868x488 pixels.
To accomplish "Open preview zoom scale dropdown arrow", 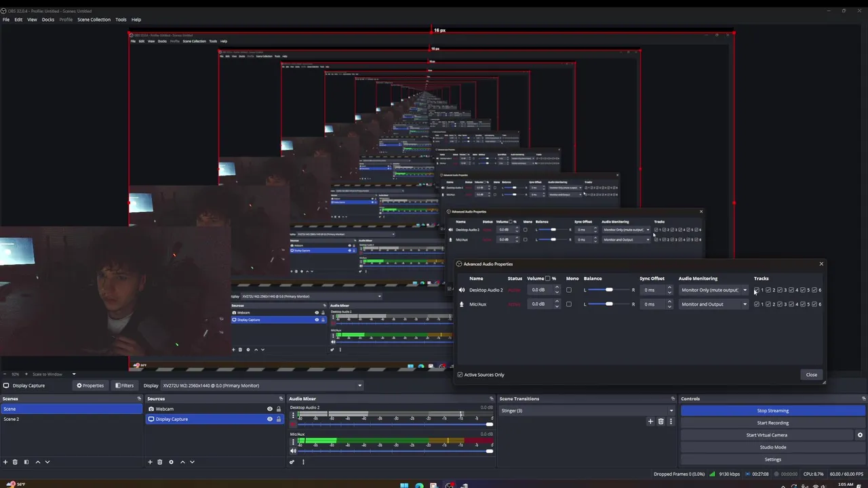I will pos(74,374).
